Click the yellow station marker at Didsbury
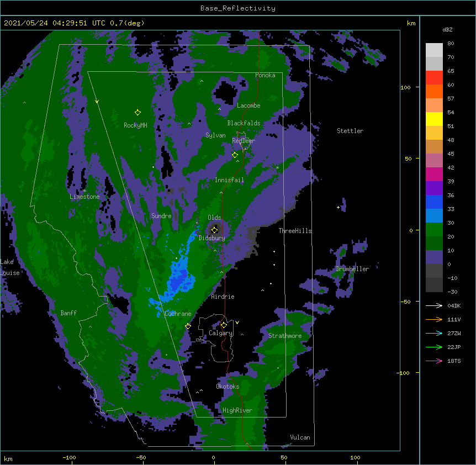476x465 pixels. [215, 230]
